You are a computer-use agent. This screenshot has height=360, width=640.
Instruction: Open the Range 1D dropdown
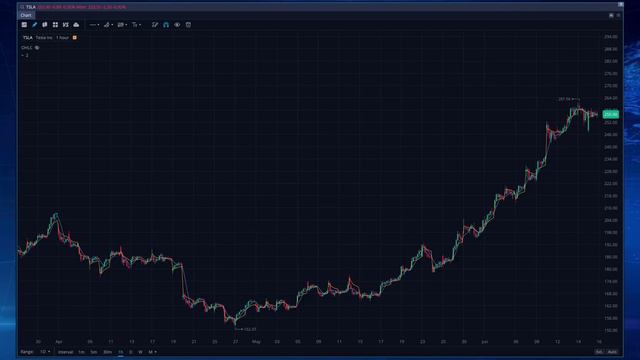coord(45,352)
